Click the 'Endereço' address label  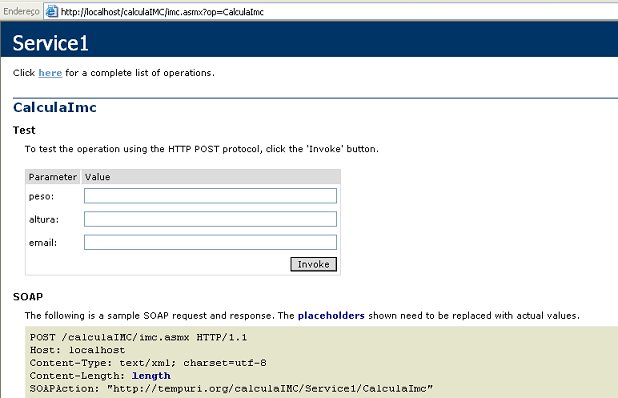(21, 11)
